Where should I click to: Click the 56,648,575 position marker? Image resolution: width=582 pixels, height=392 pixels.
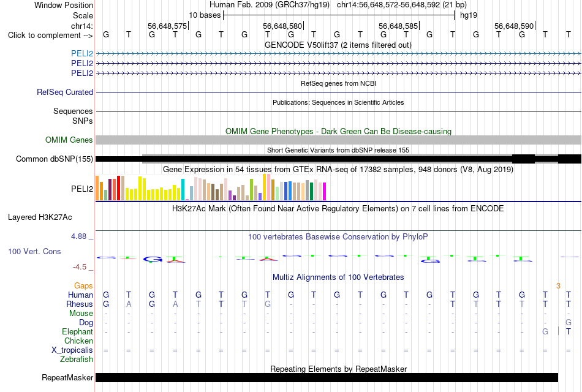(x=167, y=26)
